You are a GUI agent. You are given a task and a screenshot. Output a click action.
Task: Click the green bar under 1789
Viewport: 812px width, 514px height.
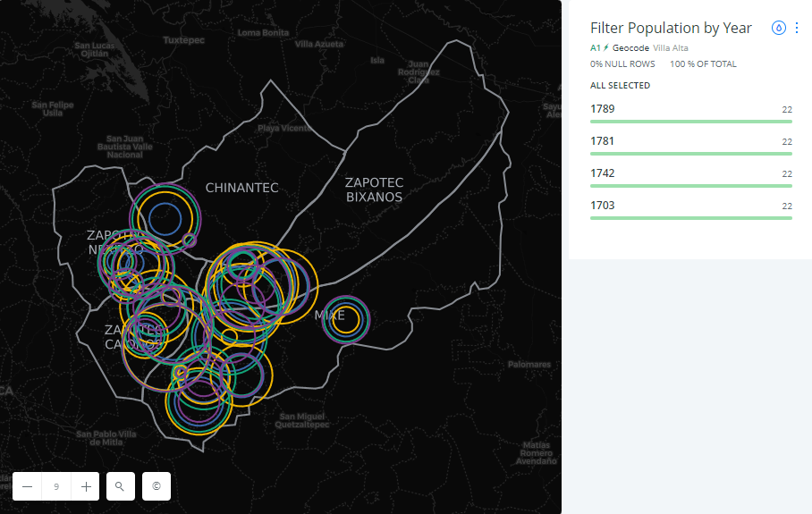pyautogui.click(x=690, y=122)
